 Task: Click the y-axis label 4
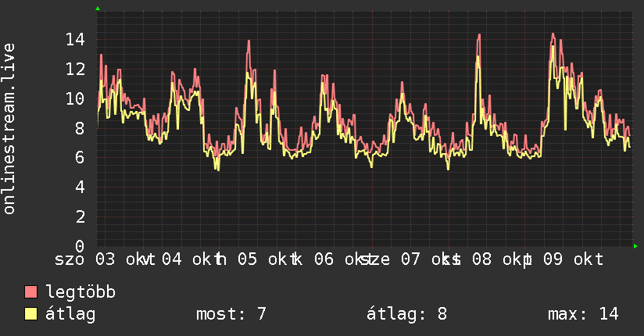coord(80,188)
